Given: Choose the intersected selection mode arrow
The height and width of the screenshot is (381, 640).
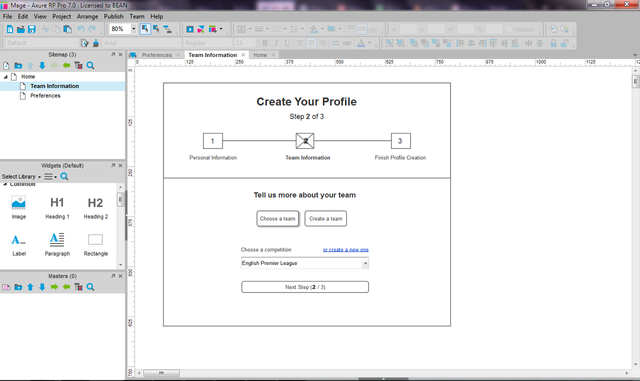Looking at the screenshot, I should 145,29.
